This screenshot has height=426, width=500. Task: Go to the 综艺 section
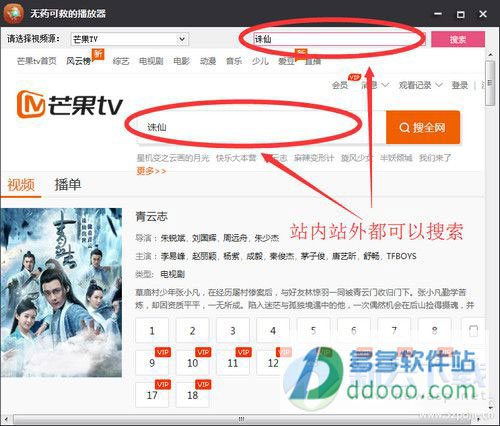pyautogui.click(x=121, y=61)
